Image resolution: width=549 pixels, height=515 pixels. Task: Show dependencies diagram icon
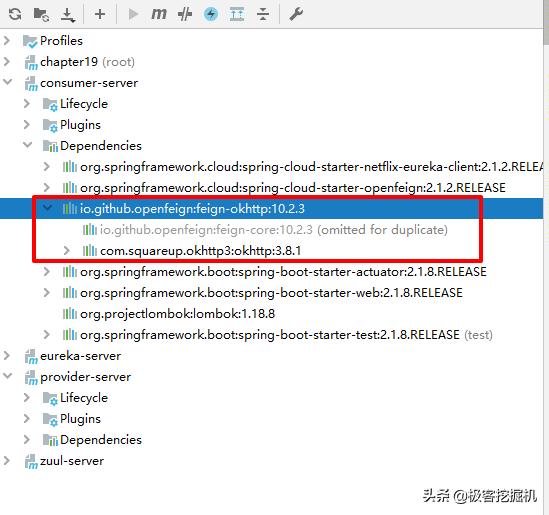[x=237, y=14]
